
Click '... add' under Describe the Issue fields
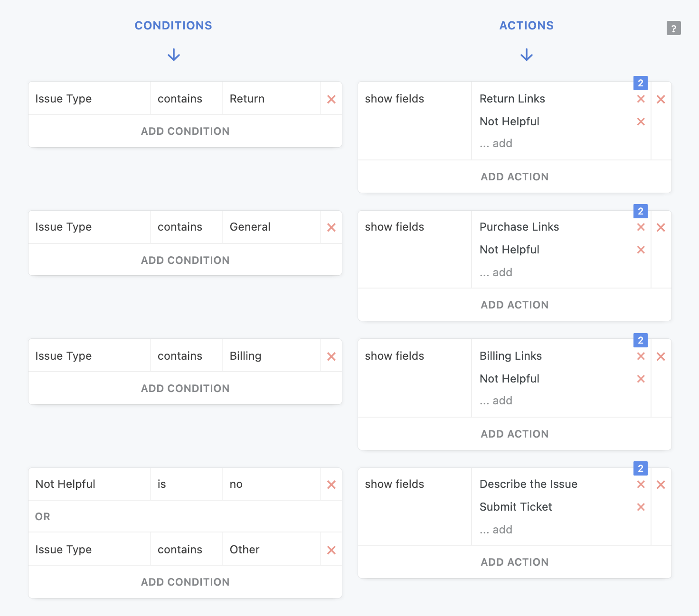coord(496,530)
